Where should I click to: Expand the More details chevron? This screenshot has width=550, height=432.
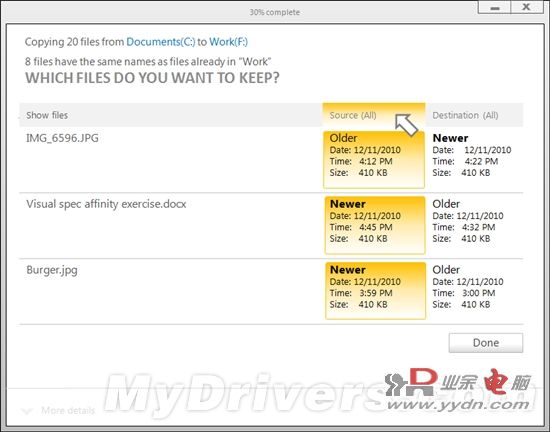click(x=27, y=411)
